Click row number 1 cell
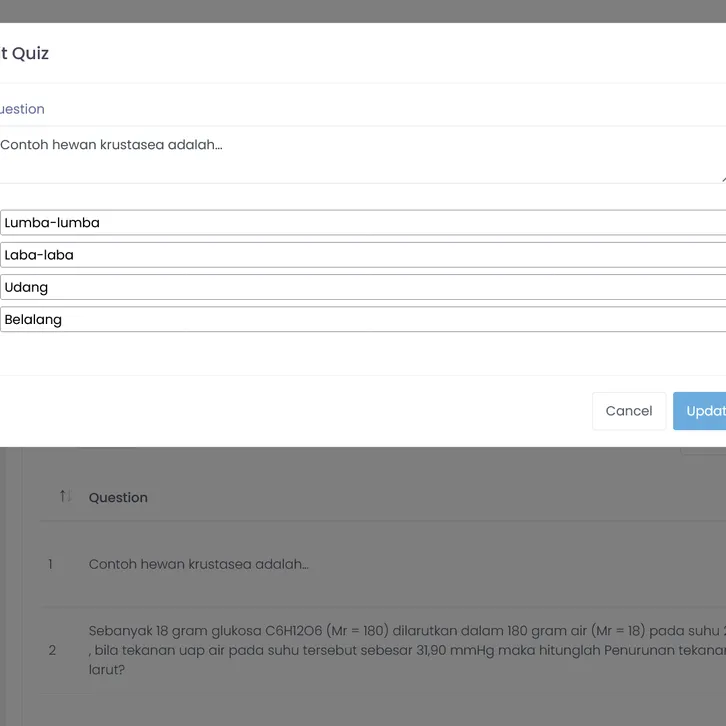 pyautogui.click(x=50, y=564)
